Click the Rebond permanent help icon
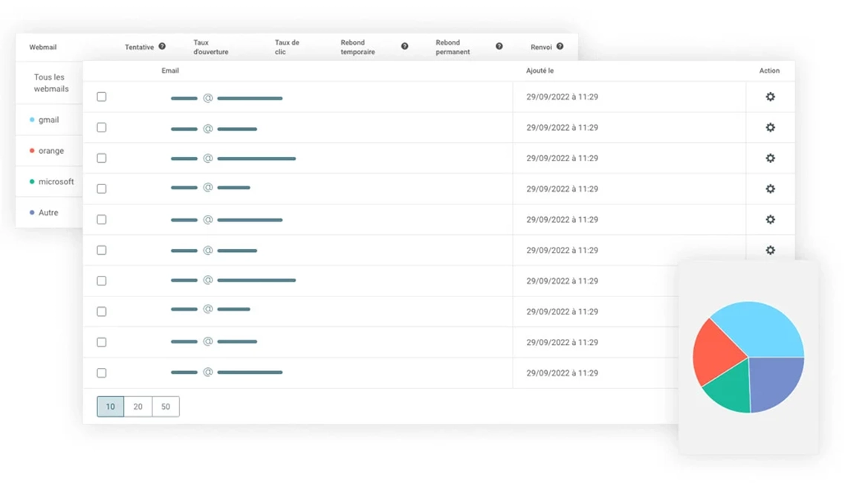Viewport: 868px width, 498px height. (499, 47)
